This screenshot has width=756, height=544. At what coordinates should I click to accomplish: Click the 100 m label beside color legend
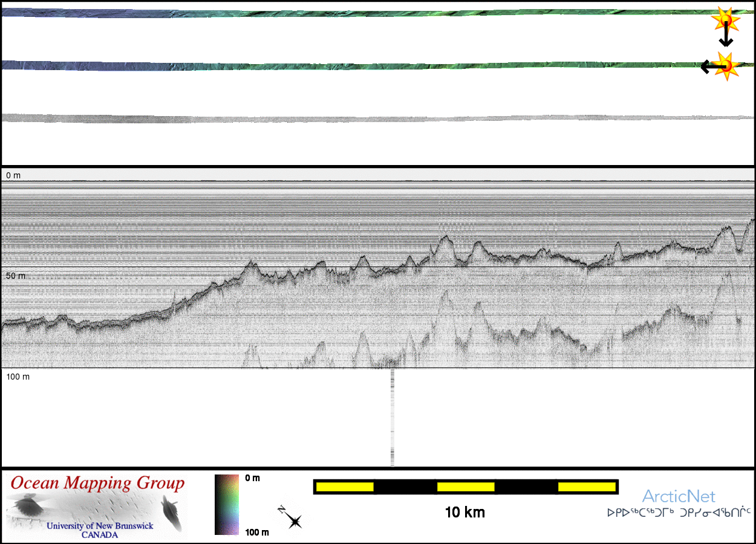pyautogui.click(x=257, y=532)
